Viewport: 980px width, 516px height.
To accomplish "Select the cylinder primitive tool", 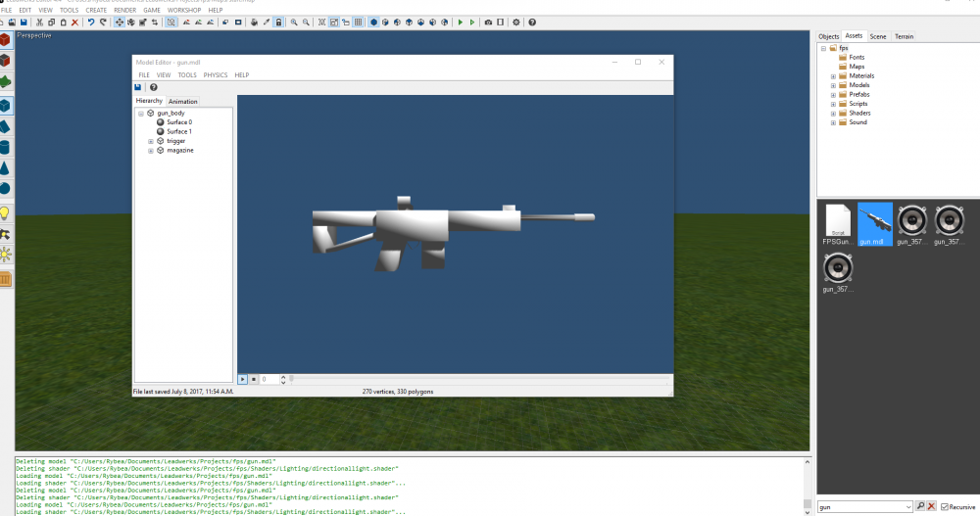I will [x=6, y=147].
